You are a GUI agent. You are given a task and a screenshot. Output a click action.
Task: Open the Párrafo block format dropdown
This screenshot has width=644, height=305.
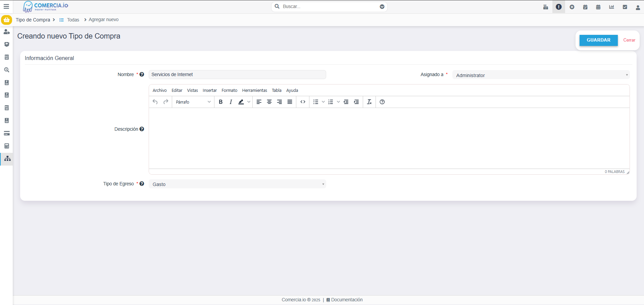coord(193,102)
